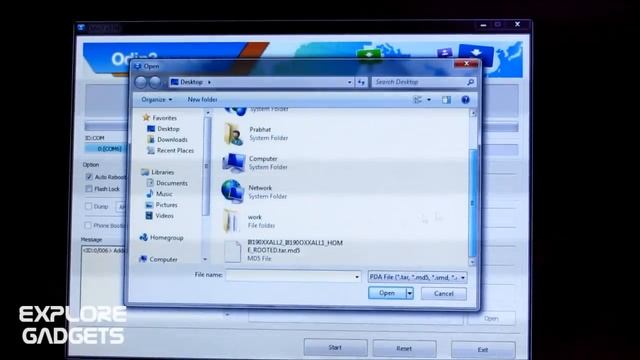Image resolution: width=640 pixels, height=360 pixels.
Task: Click the Desktop breadcrumb in the address bar
Action: [191, 82]
